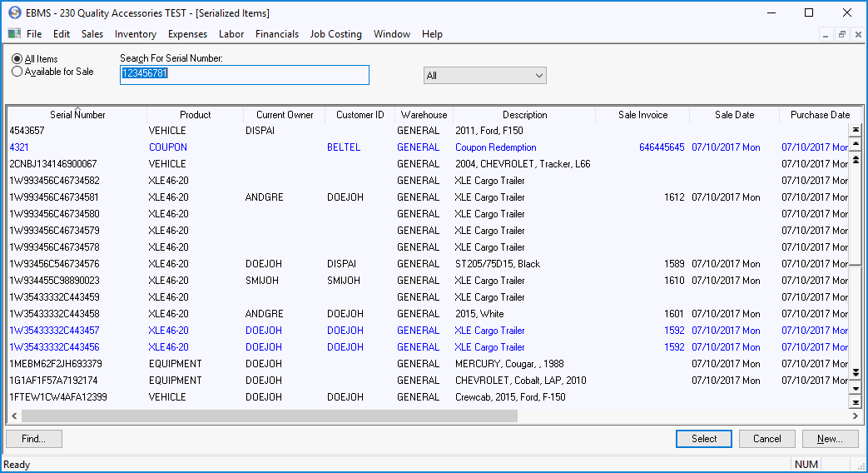Open the Window menu
The width and height of the screenshot is (868, 473).
click(x=392, y=34)
